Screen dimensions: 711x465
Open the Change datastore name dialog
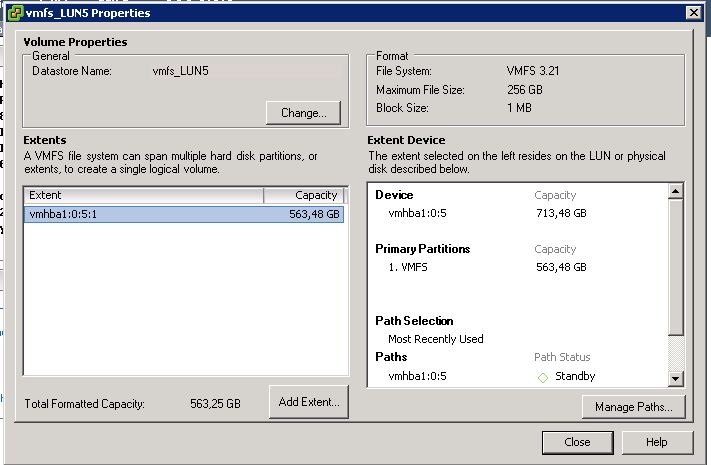(x=303, y=113)
